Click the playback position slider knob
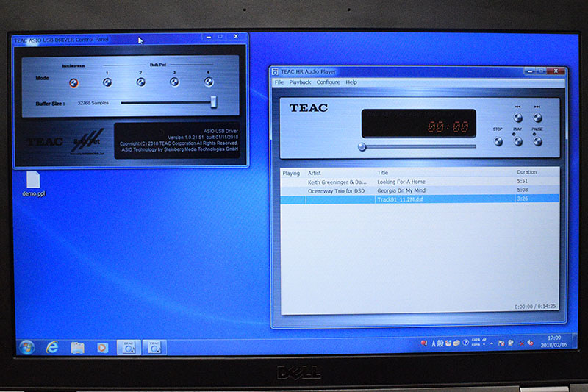The width and height of the screenshot is (588, 392). click(x=362, y=146)
